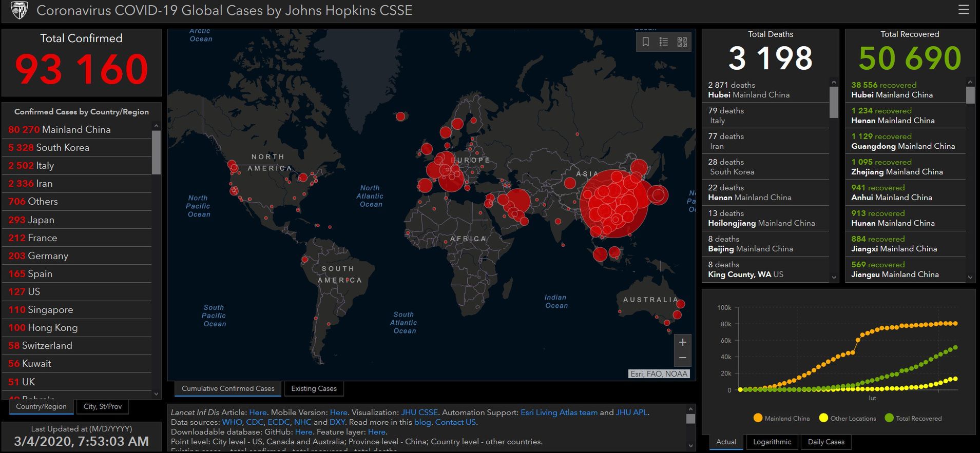
Task: Click the 1 234 recovered Henan entry
Action: point(906,115)
